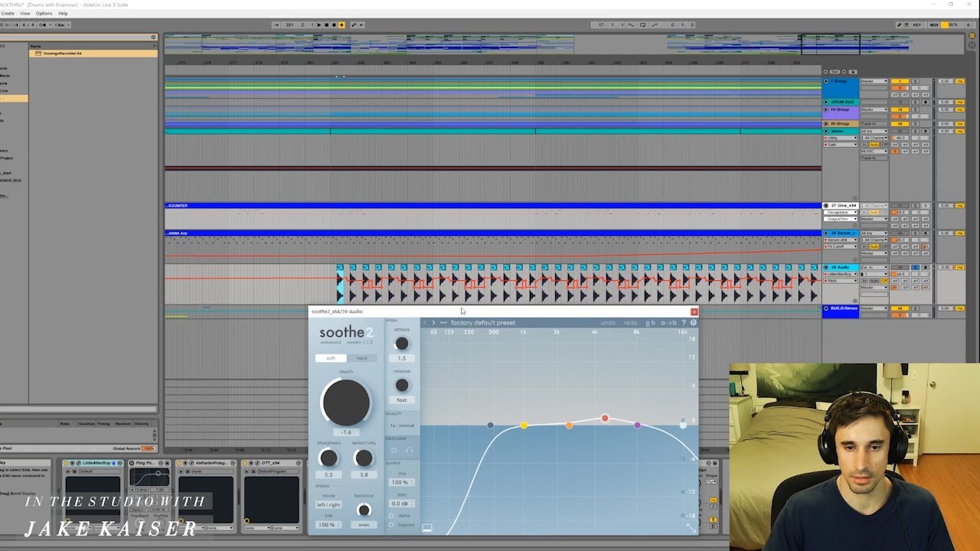Click soothe2 resize arrows icon
The width and height of the screenshot is (980, 551).
[691, 528]
